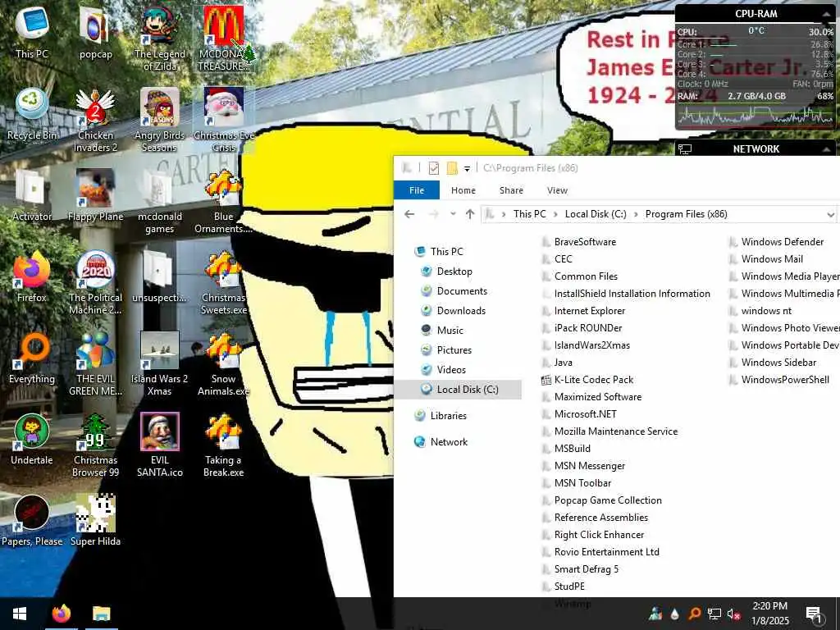Collapse the NETWORK gadget panel
The image size is (840, 630).
[x=825, y=149]
